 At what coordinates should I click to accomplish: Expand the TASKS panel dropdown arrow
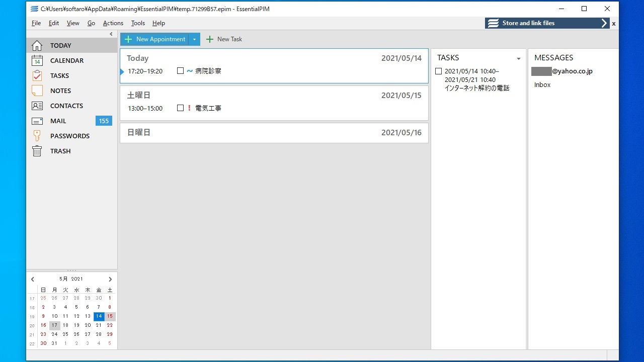tap(519, 59)
